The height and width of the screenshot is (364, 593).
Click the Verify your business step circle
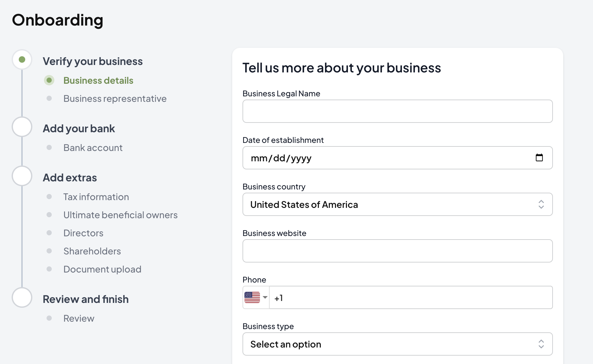pos(22,59)
